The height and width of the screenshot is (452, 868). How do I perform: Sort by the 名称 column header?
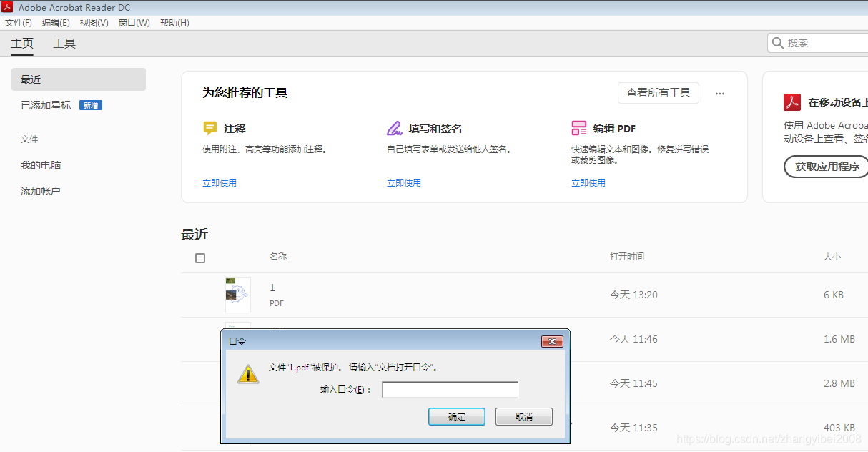click(278, 256)
